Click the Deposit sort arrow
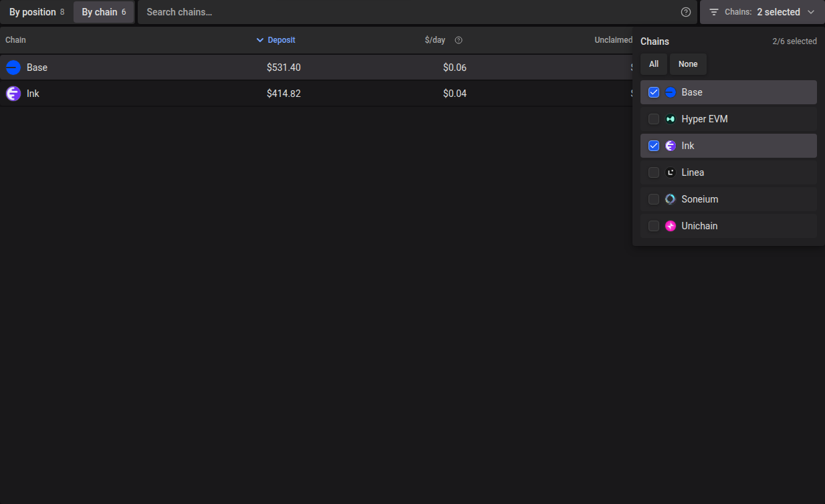The width and height of the screenshot is (825, 504). click(x=260, y=40)
